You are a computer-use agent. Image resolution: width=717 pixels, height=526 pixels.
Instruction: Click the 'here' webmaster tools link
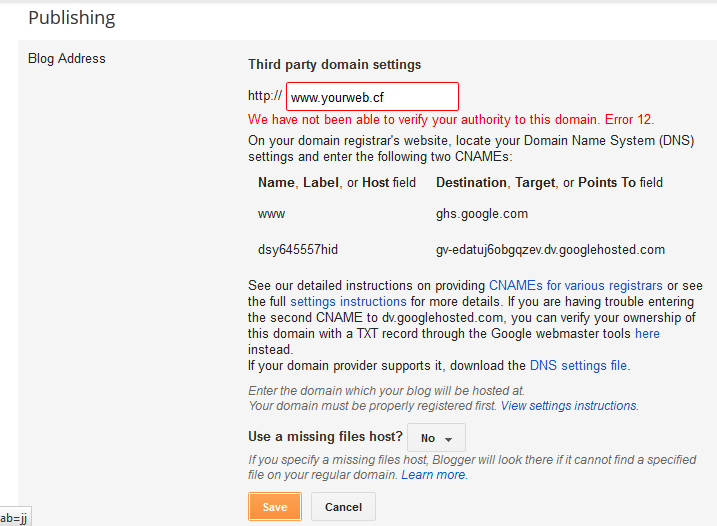point(647,333)
